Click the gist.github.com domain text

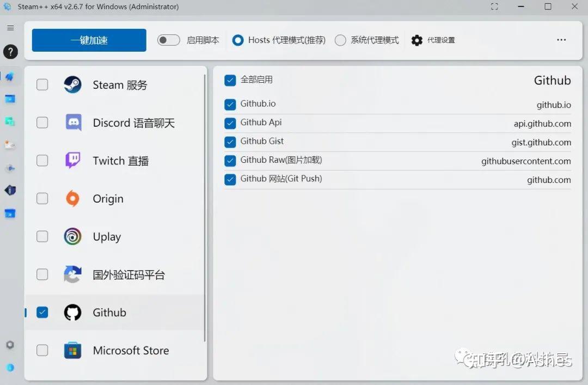(x=541, y=143)
